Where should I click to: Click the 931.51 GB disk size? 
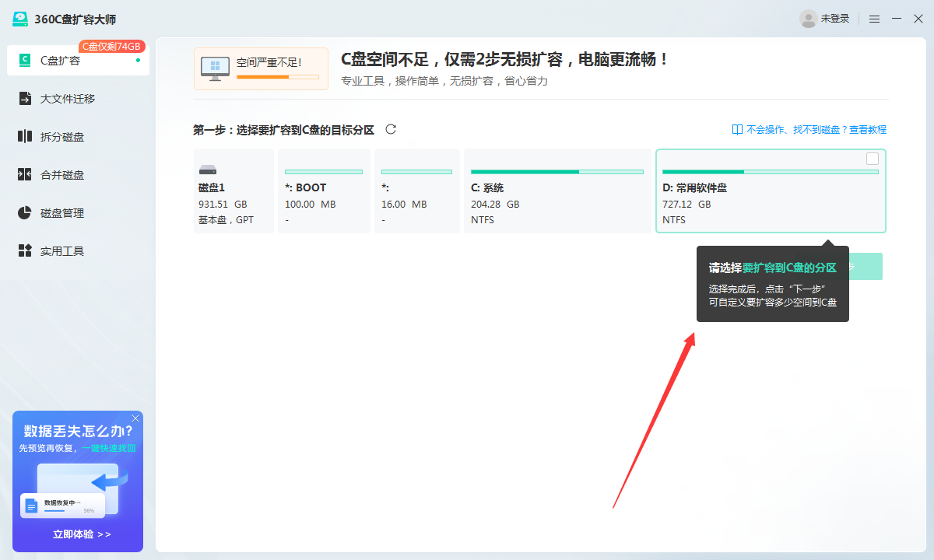click(x=223, y=205)
